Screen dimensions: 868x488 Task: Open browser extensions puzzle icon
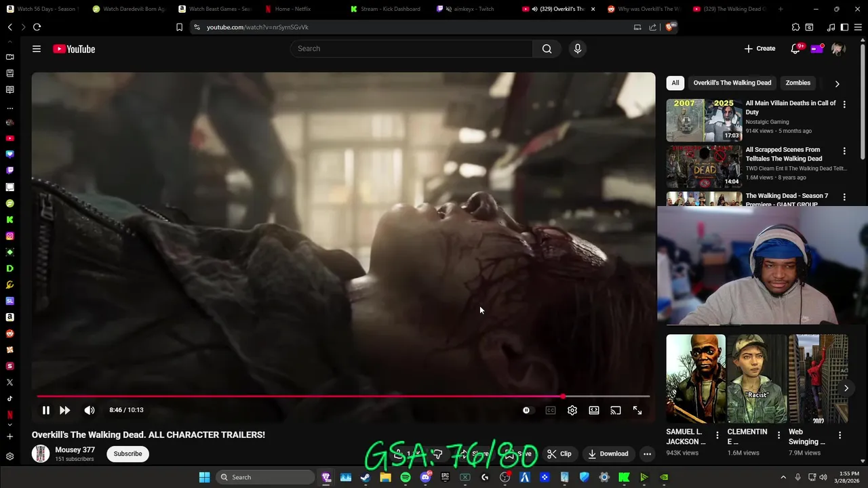[x=795, y=27]
